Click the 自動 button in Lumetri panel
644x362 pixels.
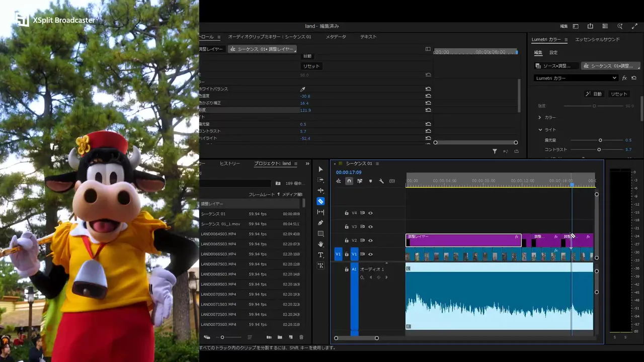click(x=594, y=94)
